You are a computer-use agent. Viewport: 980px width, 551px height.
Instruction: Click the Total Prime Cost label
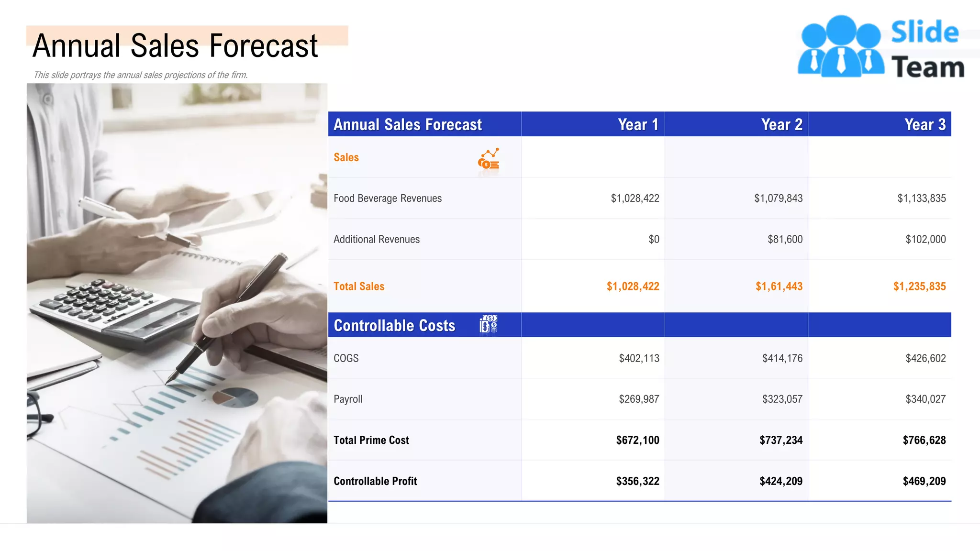[x=371, y=440]
